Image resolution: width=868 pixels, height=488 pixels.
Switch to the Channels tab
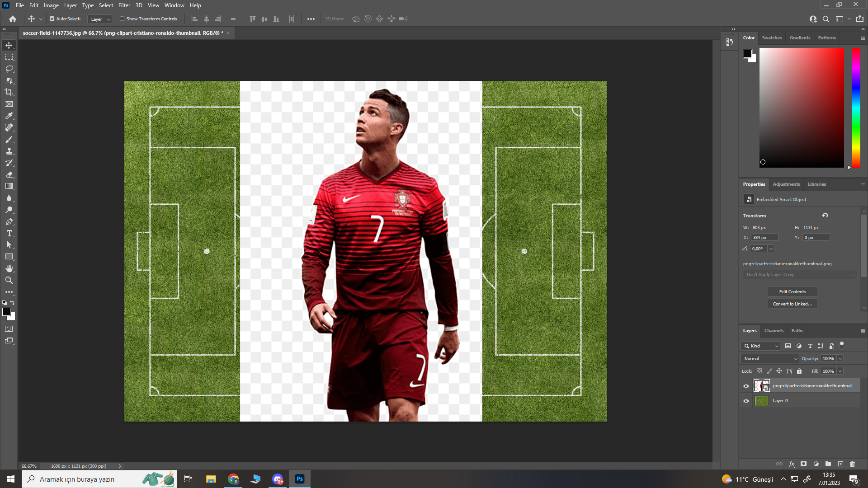[x=774, y=331]
